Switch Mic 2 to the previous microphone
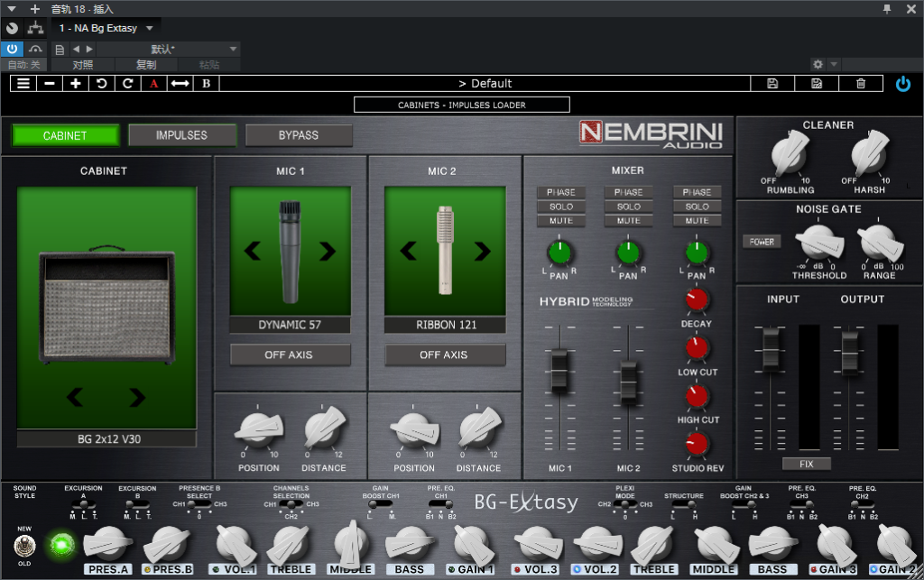The image size is (924, 580). [409, 252]
